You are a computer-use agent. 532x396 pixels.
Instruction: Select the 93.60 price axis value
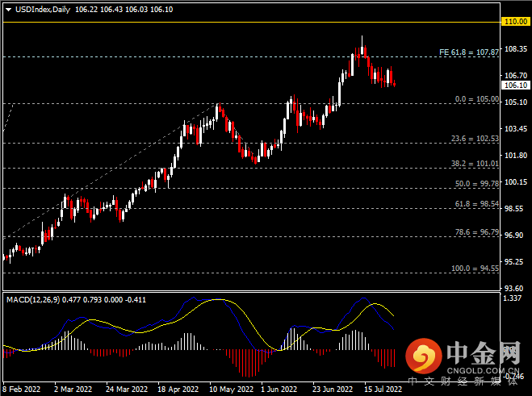[x=513, y=288]
